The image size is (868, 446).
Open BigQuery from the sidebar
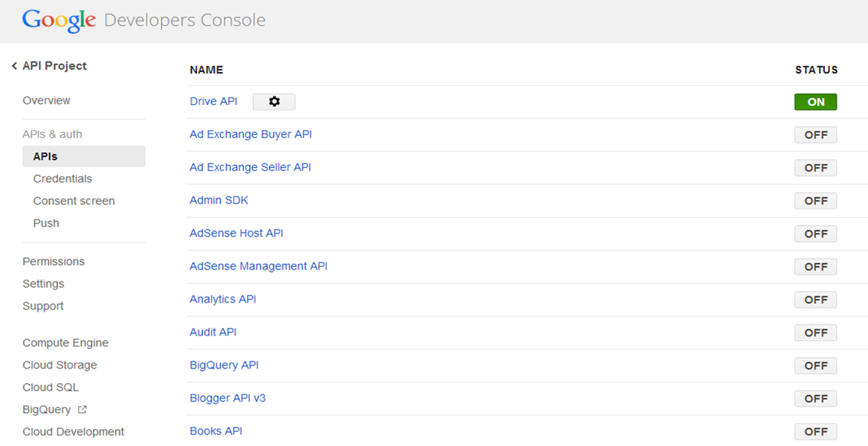tap(47, 409)
